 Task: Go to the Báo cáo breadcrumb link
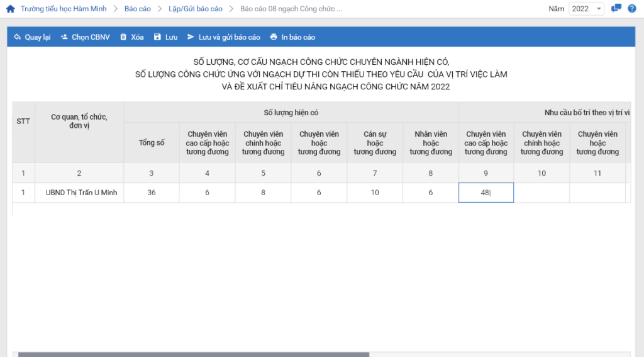pyautogui.click(x=137, y=9)
